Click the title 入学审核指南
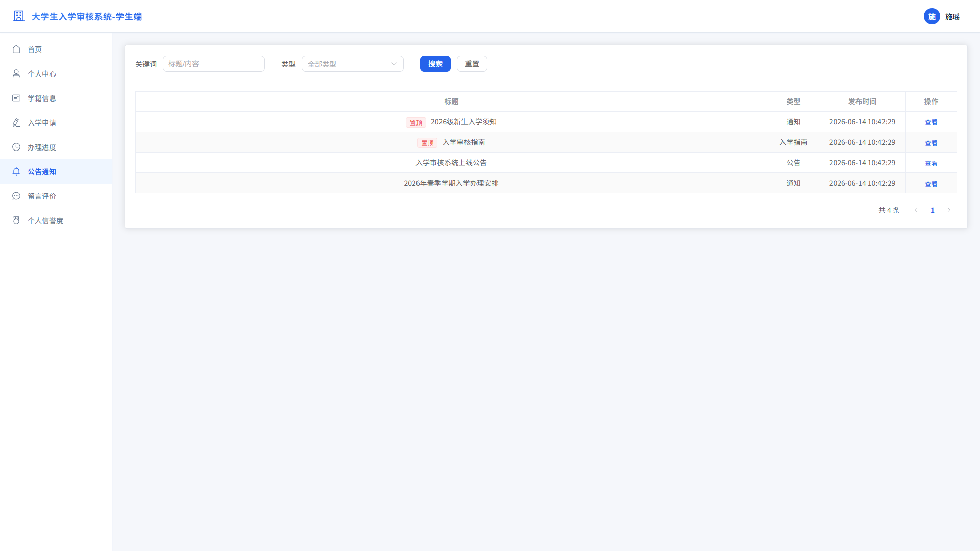This screenshot has height=551, width=980. [x=463, y=142]
